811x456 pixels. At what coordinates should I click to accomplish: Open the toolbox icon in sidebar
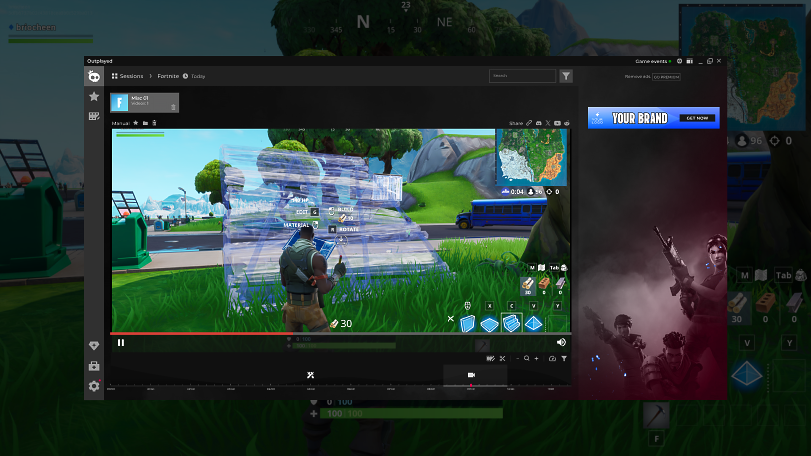click(x=94, y=366)
